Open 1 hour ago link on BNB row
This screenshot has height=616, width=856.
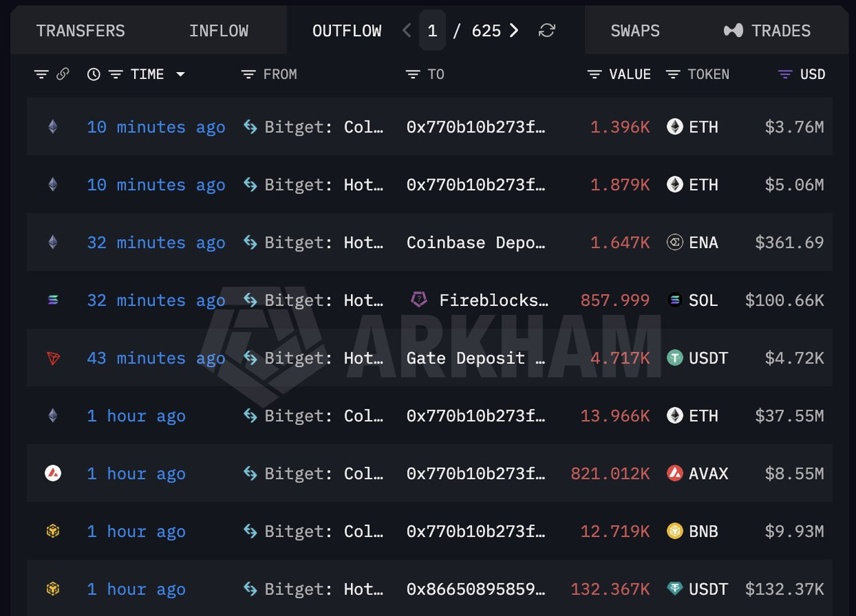pos(136,531)
